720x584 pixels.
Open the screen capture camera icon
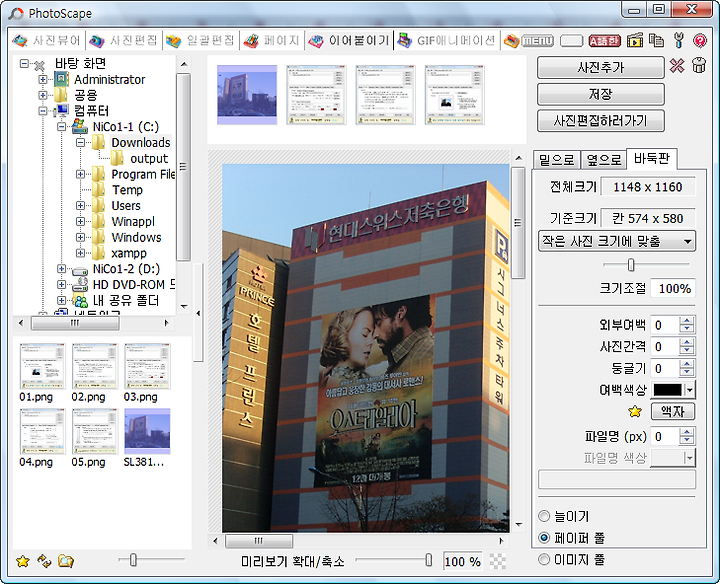tap(635, 40)
